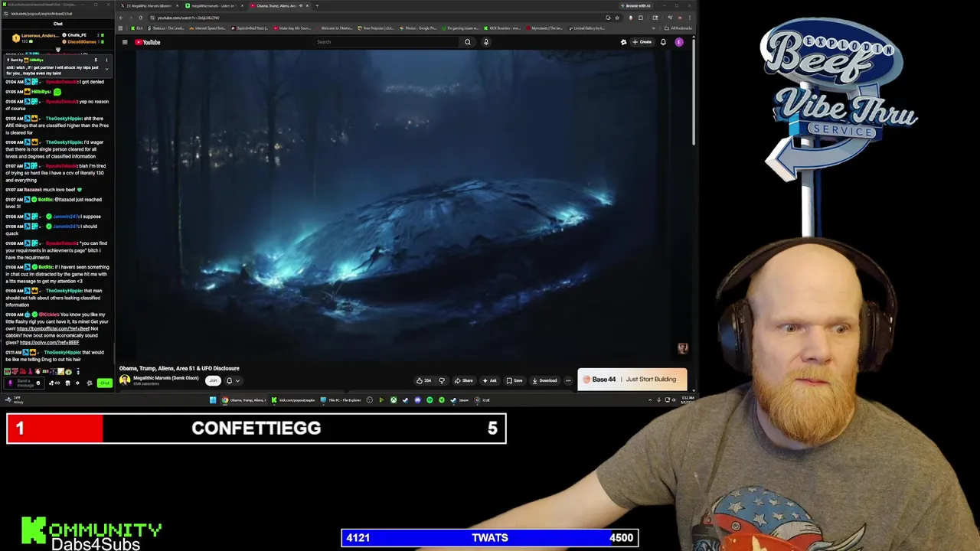Open Windows Start menu on taskbar
The width and height of the screenshot is (980, 551).
point(213,399)
